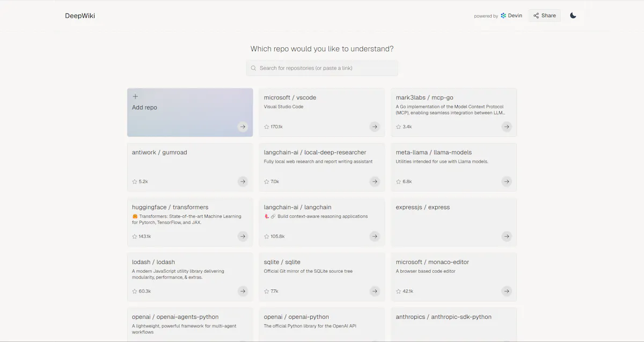
Task: Open arrow on mark3labs / mcp-go card
Action: (x=507, y=127)
